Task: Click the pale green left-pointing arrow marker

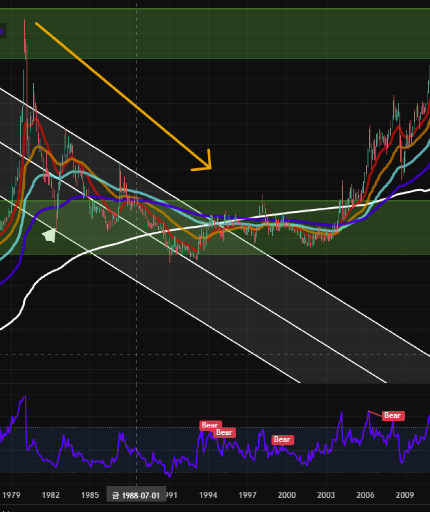Action: 49,235
